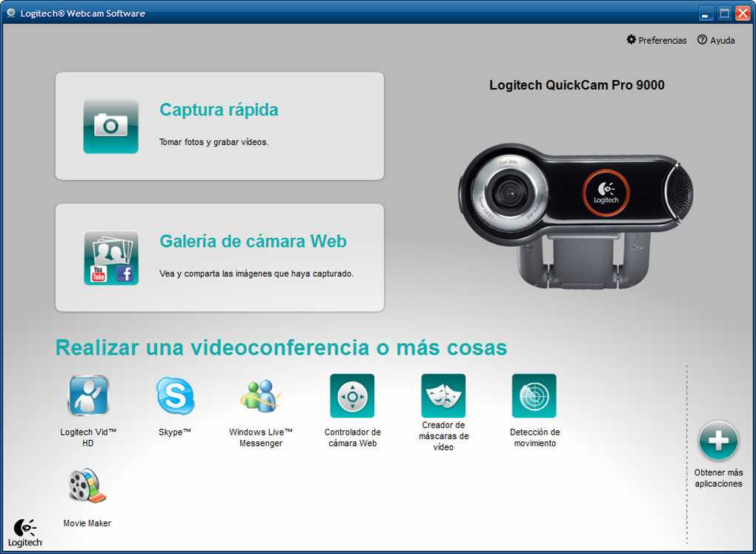Click the Preferencias gear icon
This screenshot has width=756, height=554.
(x=631, y=39)
